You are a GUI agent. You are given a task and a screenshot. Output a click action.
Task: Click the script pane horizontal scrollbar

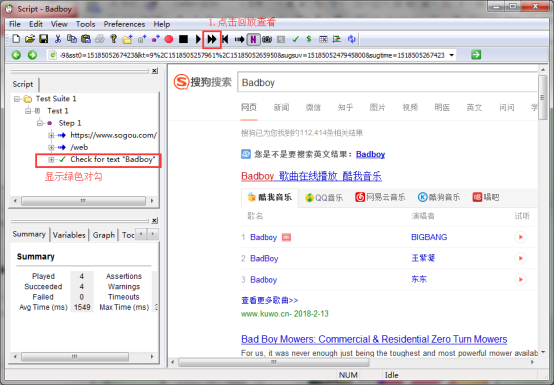click(x=83, y=201)
